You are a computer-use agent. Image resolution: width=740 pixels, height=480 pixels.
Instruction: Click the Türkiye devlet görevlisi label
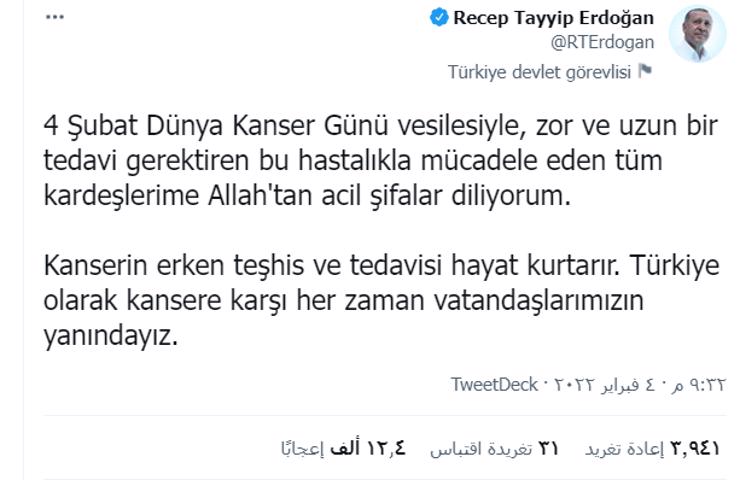click(x=540, y=71)
